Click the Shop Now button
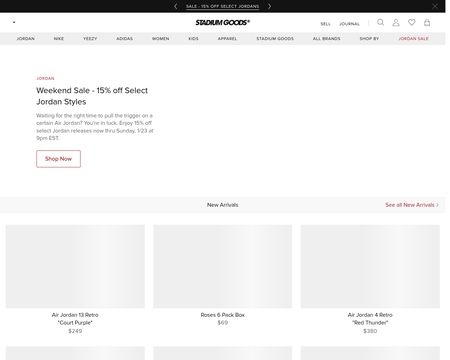450x360 pixels. (x=58, y=159)
